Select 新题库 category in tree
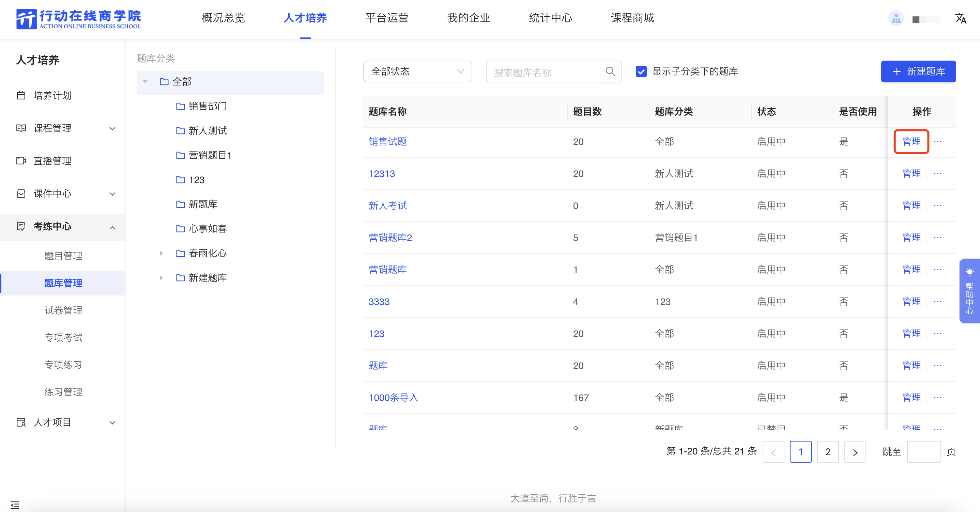980x512 pixels. (x=203, y=204)
